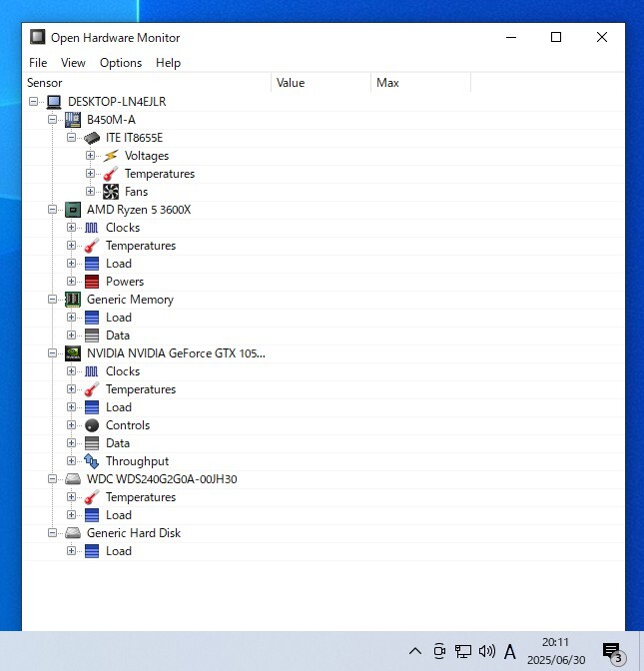
Task: Select Temperatures under NVIDIA GeForce
Action: (141, 389)
